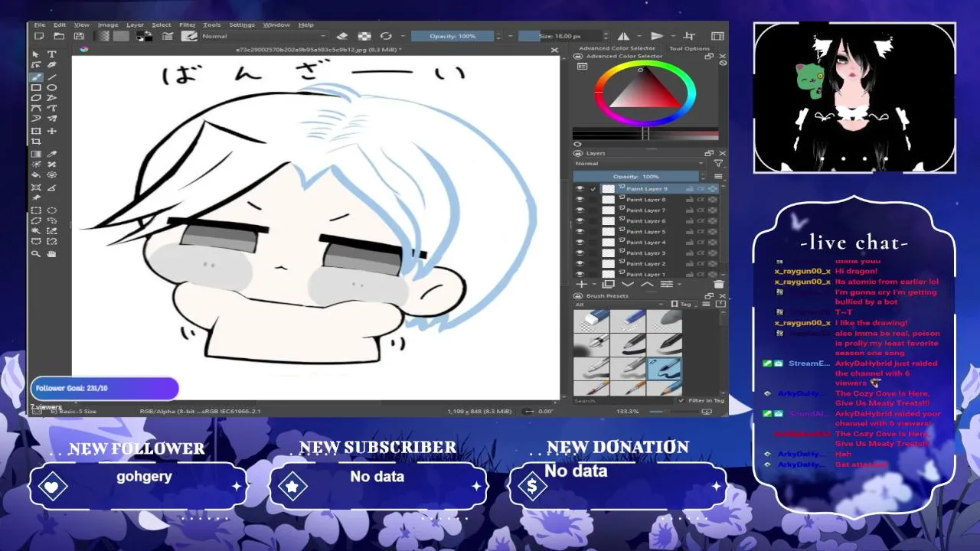980x551 pixels.
Task: Select the Pan hand tool
Action: [x=52, y=253]
